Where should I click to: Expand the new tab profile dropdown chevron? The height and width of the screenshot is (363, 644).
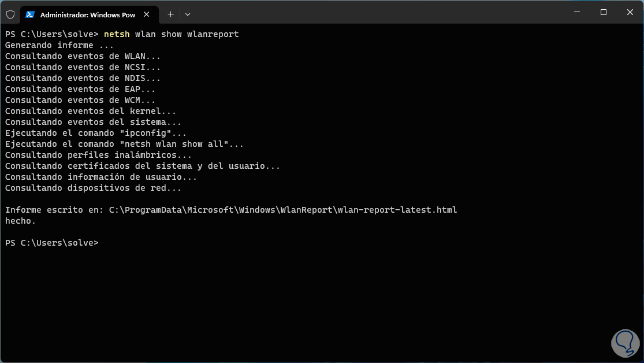point(188,14)
